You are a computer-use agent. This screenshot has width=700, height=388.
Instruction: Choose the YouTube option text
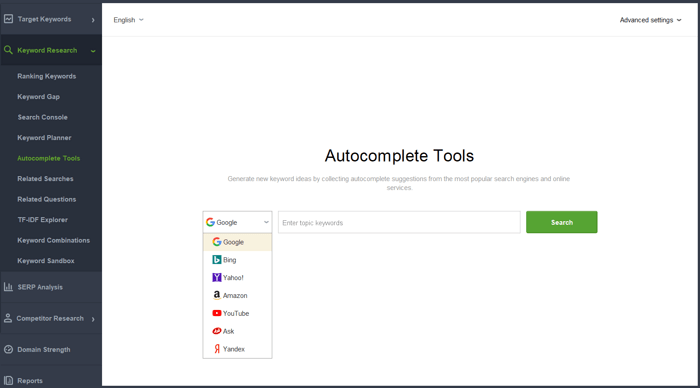(x=236, y=313)
